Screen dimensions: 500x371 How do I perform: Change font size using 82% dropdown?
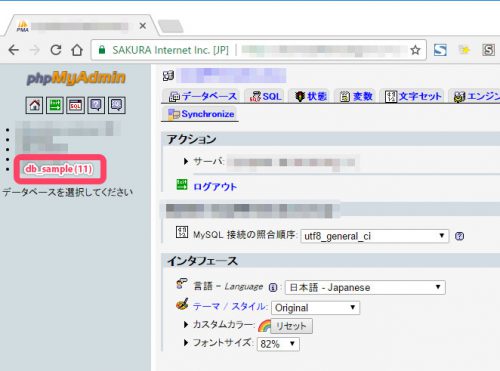click(278, 344)
